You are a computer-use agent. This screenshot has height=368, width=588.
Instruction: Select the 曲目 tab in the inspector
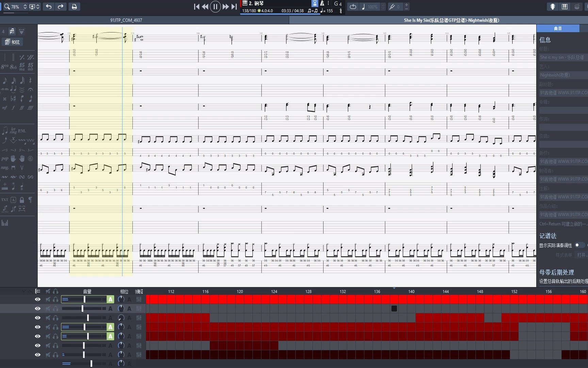pyautogui.click(x=558, y=28)
